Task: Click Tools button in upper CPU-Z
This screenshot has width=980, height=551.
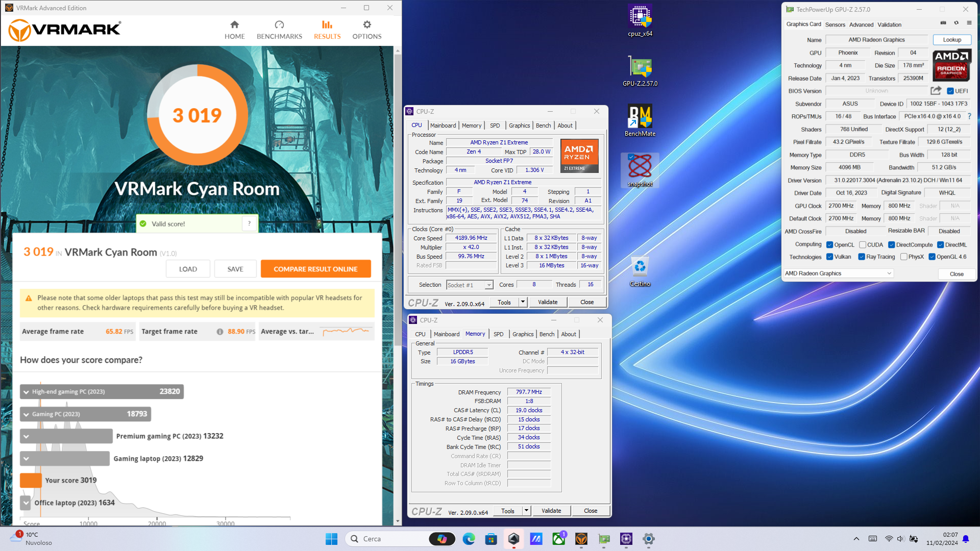Action: point(504,302)
